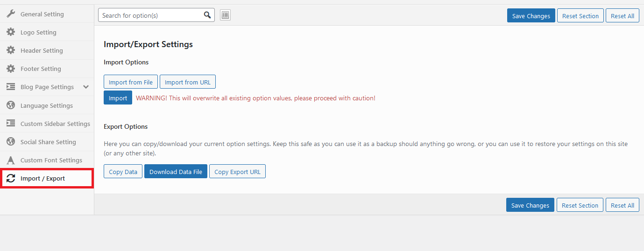Click the wrench icon beside General Setting
The height and width of the screenshot is (251, 644).
(x=11, y=14)
